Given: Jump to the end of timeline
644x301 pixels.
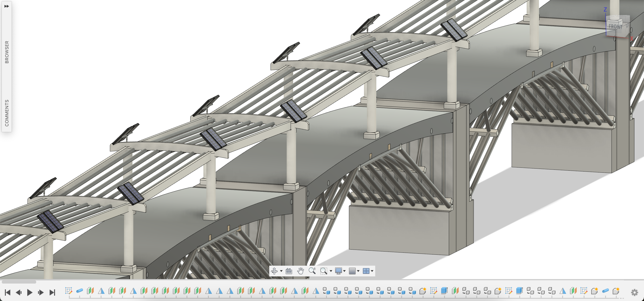Looking at the screenshot, I should (52, 292).
